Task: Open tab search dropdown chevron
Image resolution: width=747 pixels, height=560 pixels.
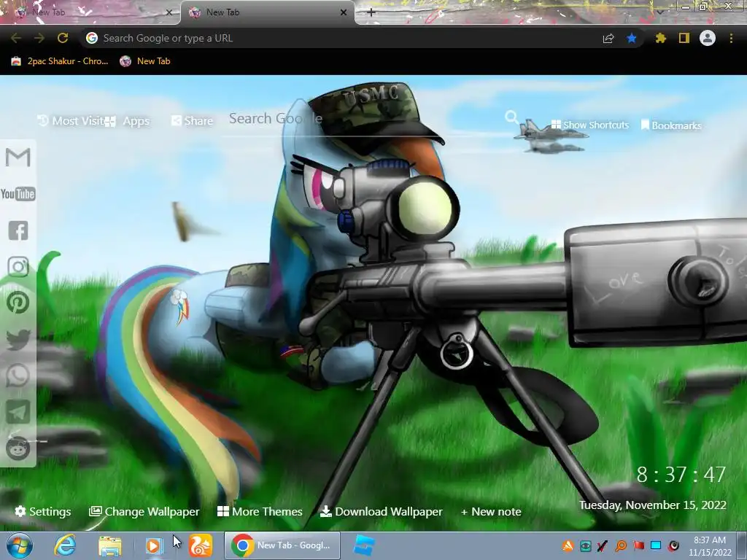Action: (660, 12)
